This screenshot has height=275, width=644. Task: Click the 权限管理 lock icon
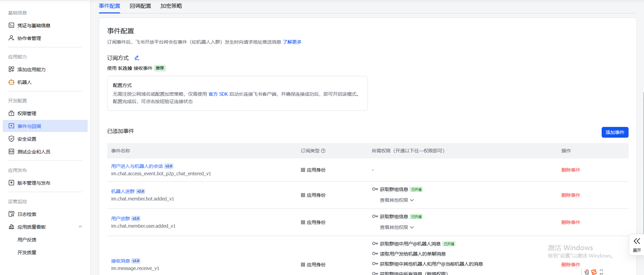click(11, 113)
